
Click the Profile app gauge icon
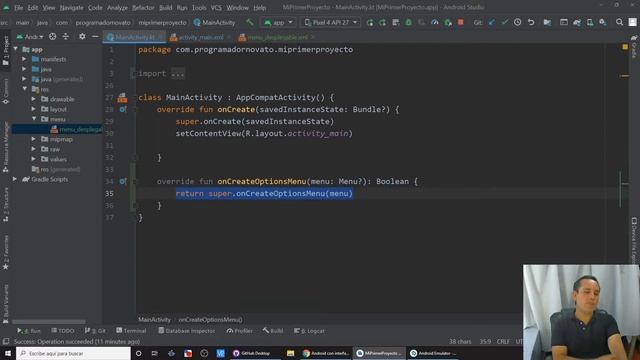tap(435, 22)
